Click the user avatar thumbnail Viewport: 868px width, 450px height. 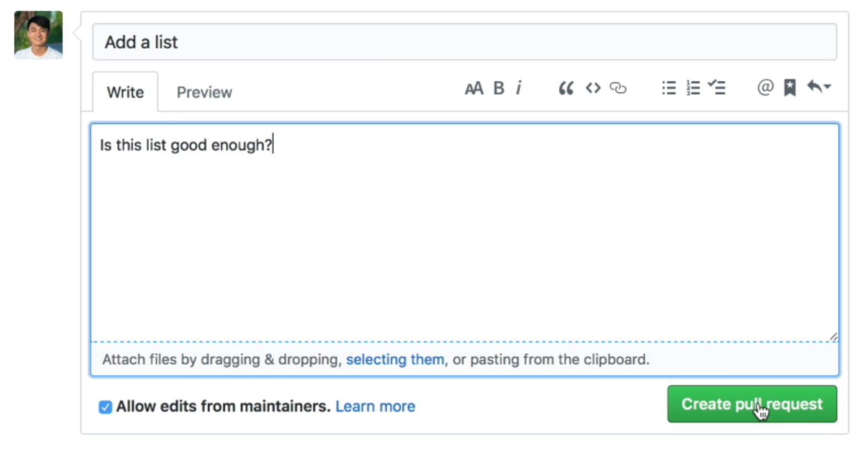coord(38,35)
